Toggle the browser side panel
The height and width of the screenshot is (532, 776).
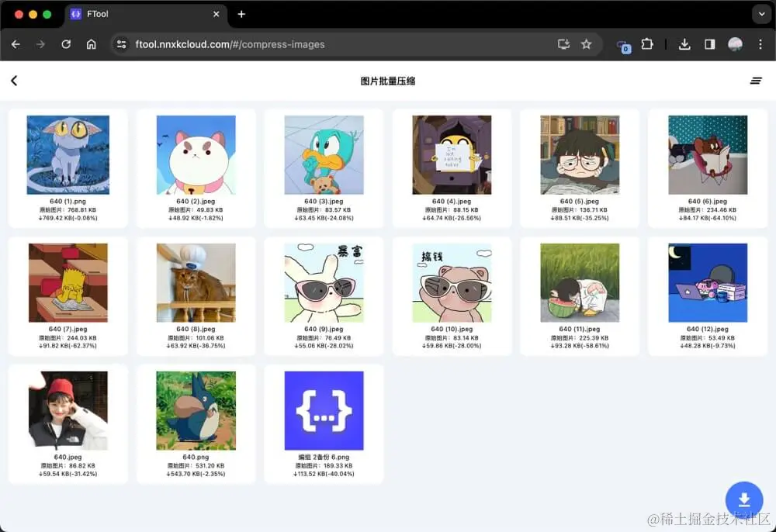tap(710, 44)
